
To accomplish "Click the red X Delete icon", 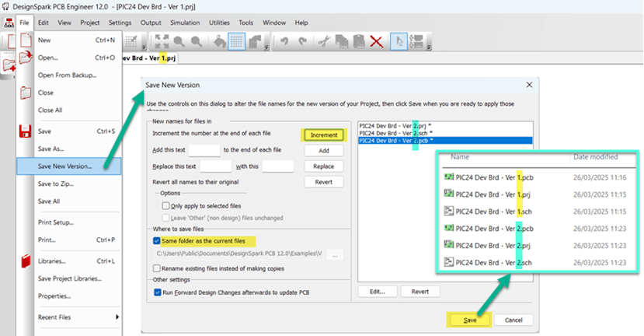I will point(376,41).
